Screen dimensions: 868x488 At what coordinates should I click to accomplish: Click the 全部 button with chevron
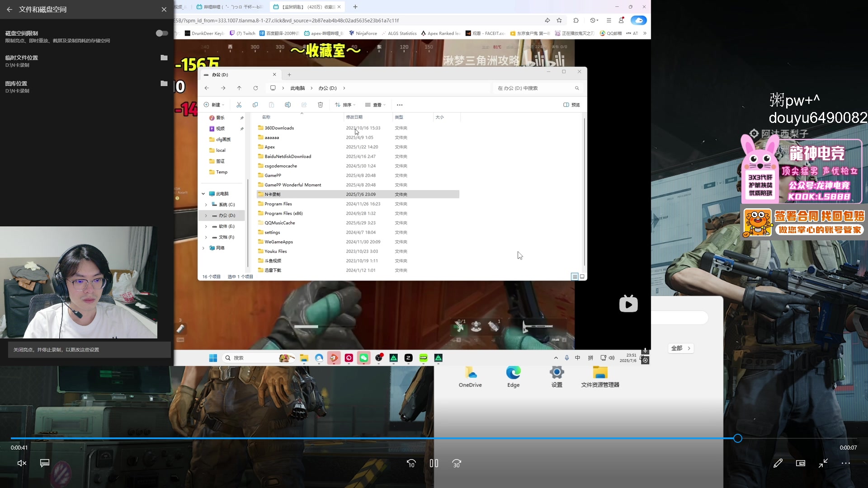point(681,348)
